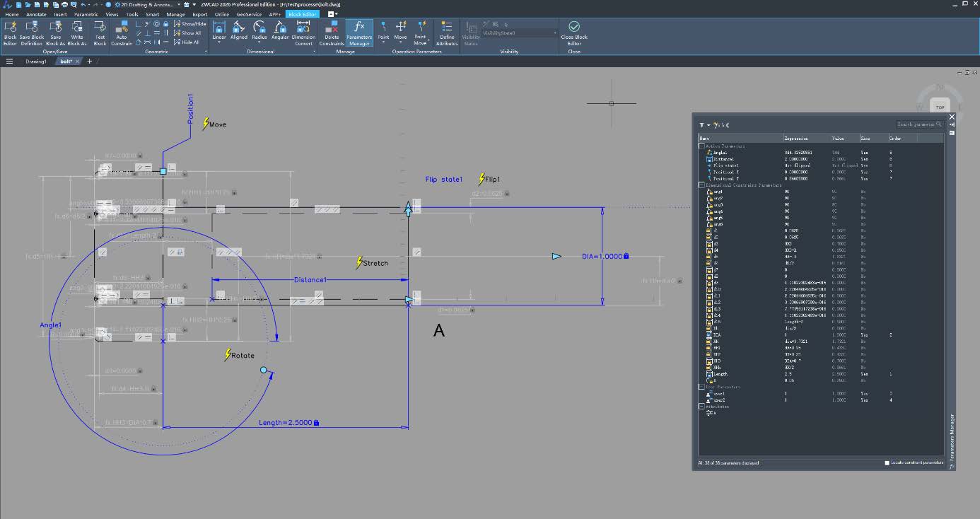The image size is (980, 519).
Task: Switch to the Drawing1 document tab
Action: pos(36,62)
